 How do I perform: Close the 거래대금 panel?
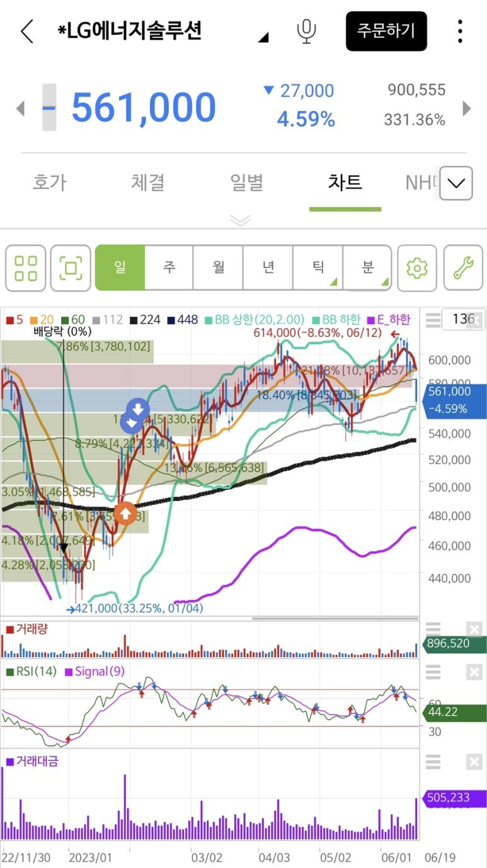click(x=474, y=762)
